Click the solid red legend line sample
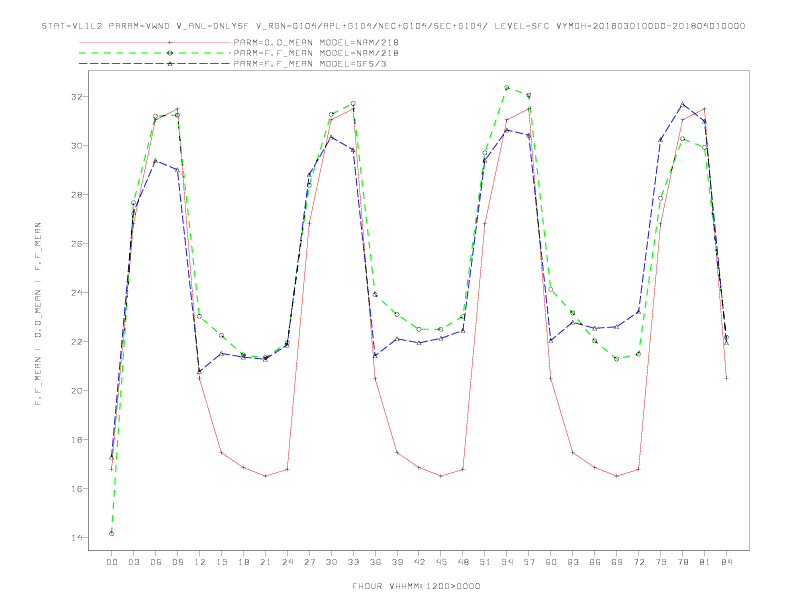This screenshot has width=792, height=612. tap(155, 42)
